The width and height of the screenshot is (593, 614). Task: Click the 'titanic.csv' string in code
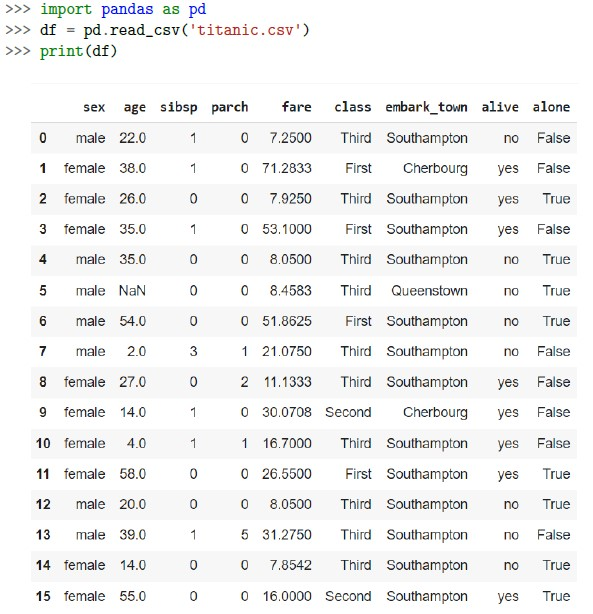(x=245, y=30)
